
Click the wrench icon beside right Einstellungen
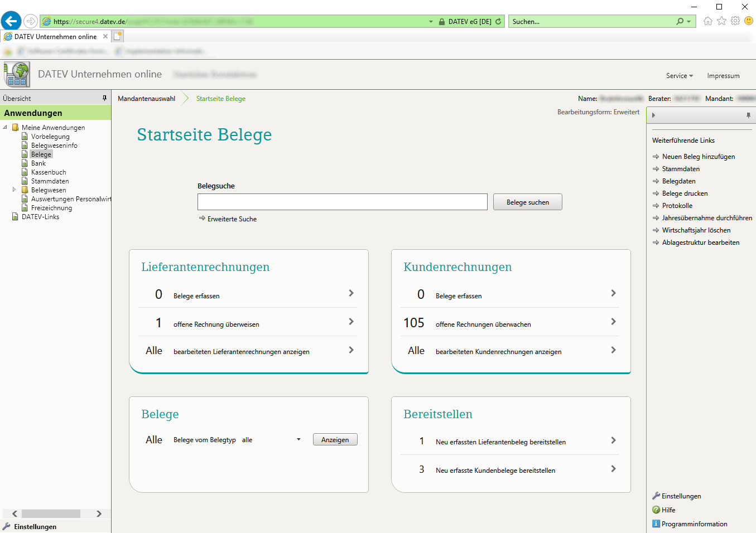656,496
